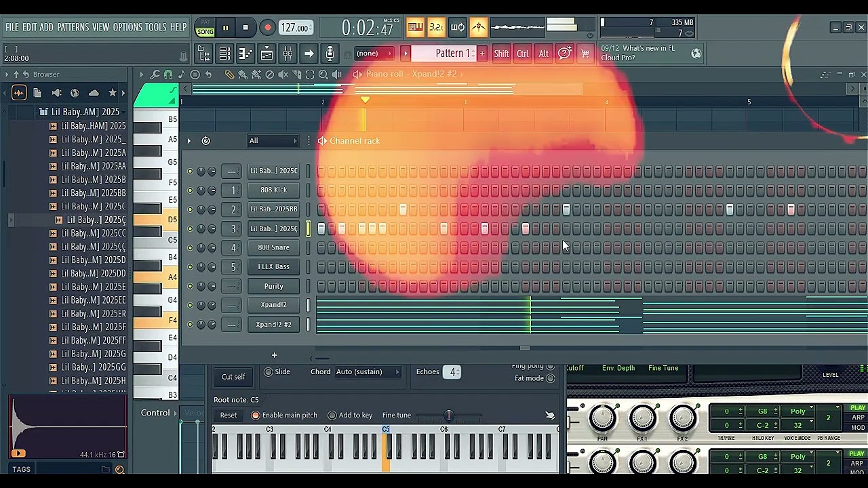The height and width of the screenshot is (488, 868).
Task: Mute the FLEX Bass channel
Action: [x=190, y=267]
